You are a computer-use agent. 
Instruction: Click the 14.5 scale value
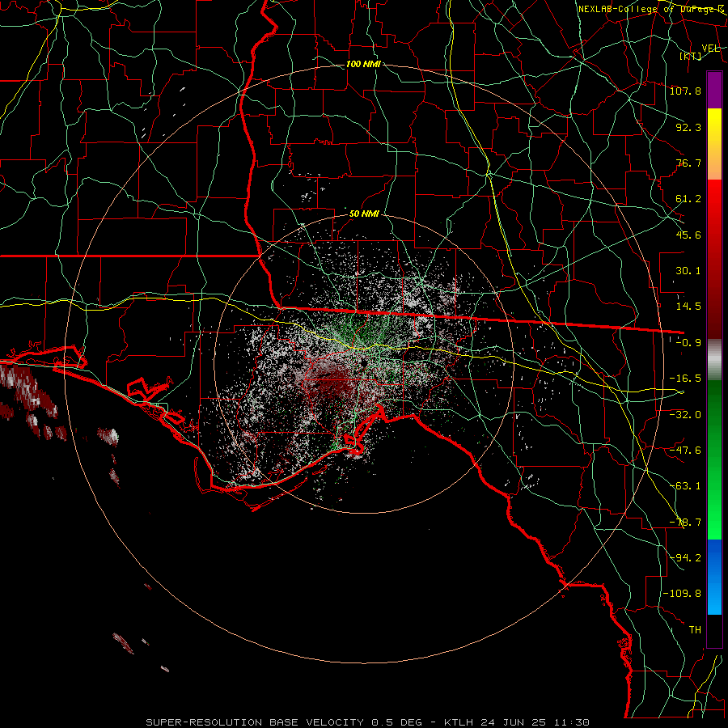[x=688, y=307]
